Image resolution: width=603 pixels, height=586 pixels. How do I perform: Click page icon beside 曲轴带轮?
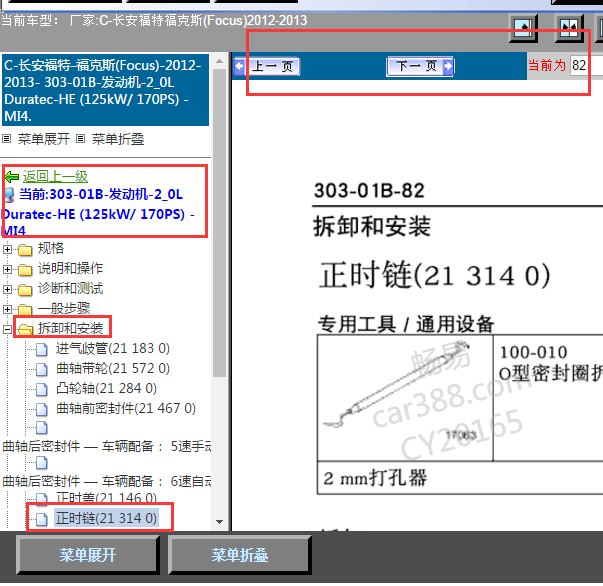tap(42, 370)
